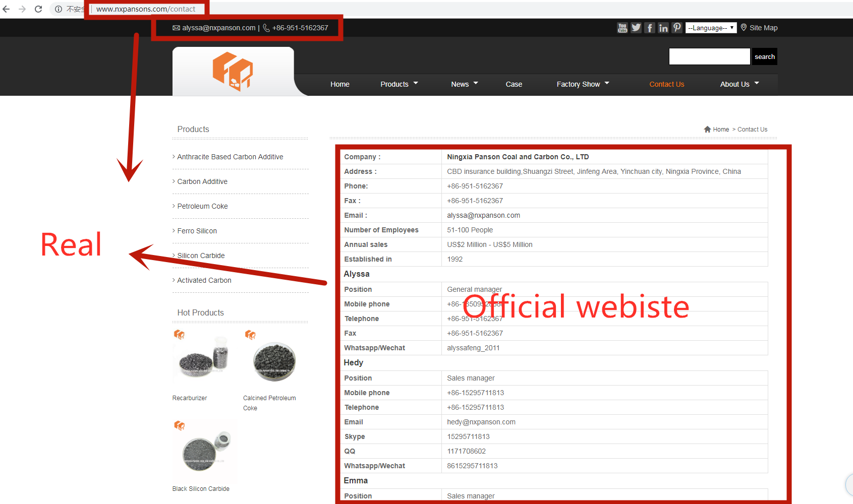Open Site Map link
The image size is (853, 504).
(764, 28)
